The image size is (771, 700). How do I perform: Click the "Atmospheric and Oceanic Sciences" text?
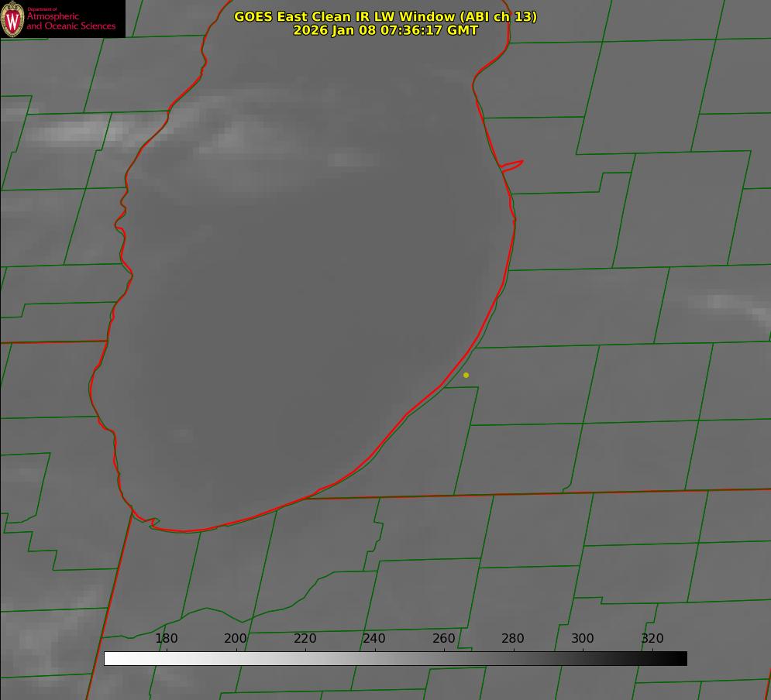click(71, 21)
